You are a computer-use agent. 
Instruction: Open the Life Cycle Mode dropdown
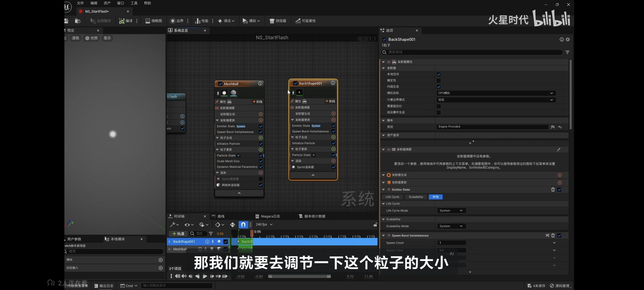tap(451, 211)
